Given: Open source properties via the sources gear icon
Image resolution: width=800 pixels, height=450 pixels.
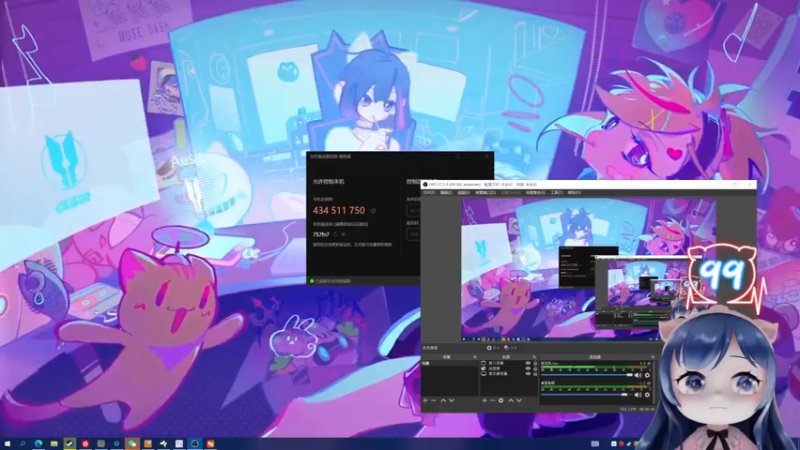Looking at the screenshot, I should coord(501,401).
